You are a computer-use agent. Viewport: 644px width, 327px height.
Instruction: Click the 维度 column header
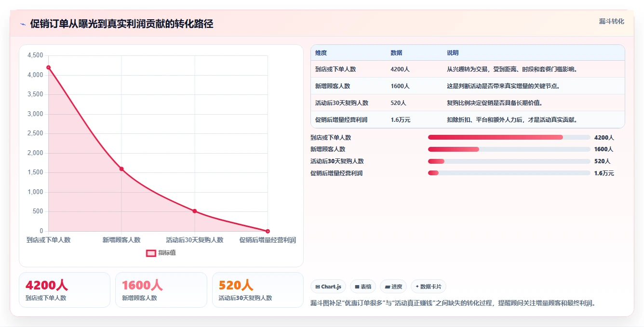point(321,53)
